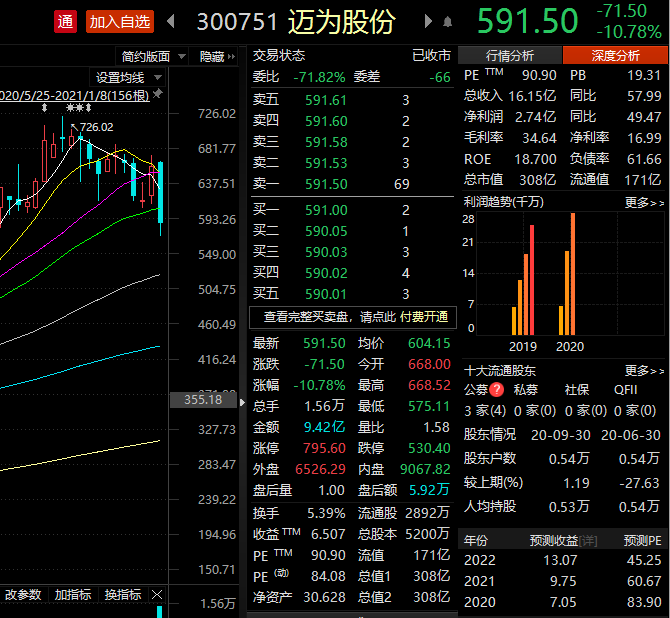Viewport: 670px width, 618px height.
Task: Click the 加指标 button
Action: (x=73, y=594)
